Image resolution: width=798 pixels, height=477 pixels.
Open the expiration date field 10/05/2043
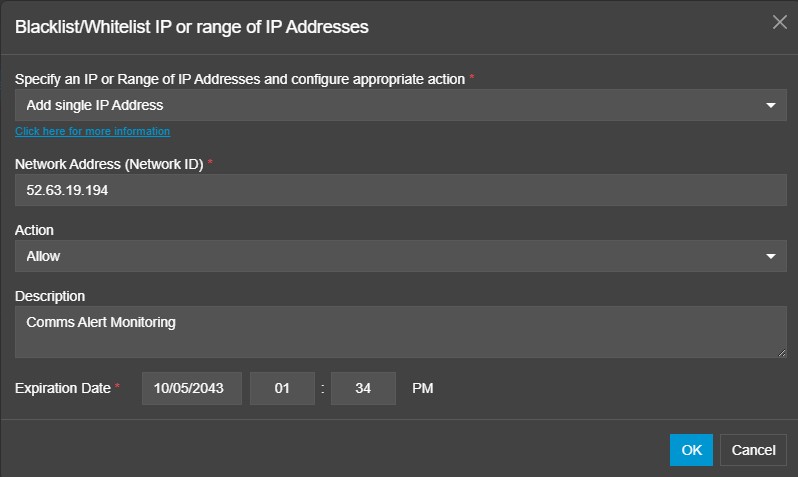192,388
